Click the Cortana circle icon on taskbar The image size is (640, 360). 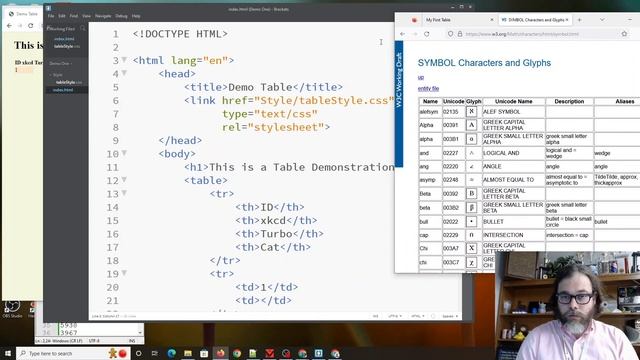(x=138, y=353)
